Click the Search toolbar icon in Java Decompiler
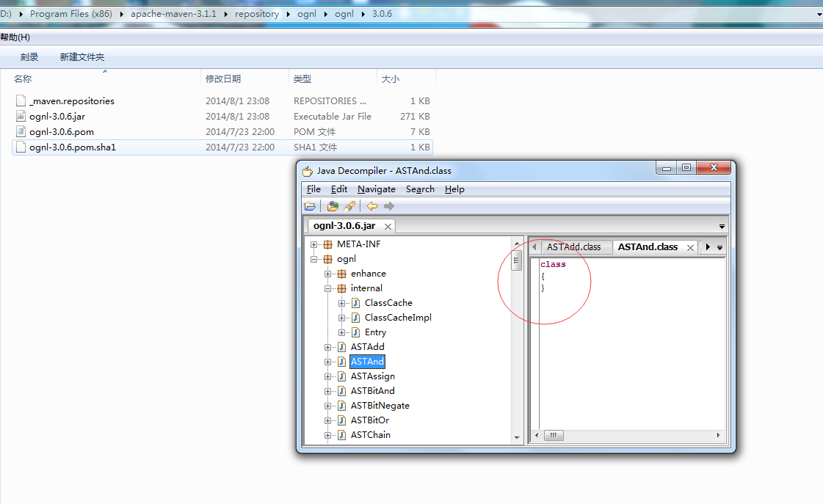The height and width of the screenshot is (504, 823). pyautogui.click(x=349, y=206)
